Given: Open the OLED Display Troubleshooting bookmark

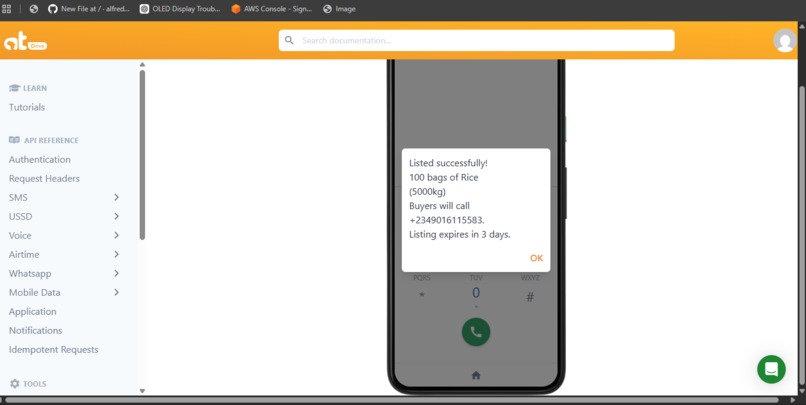Looking at the screenshot, I should [x=180, y=9].
